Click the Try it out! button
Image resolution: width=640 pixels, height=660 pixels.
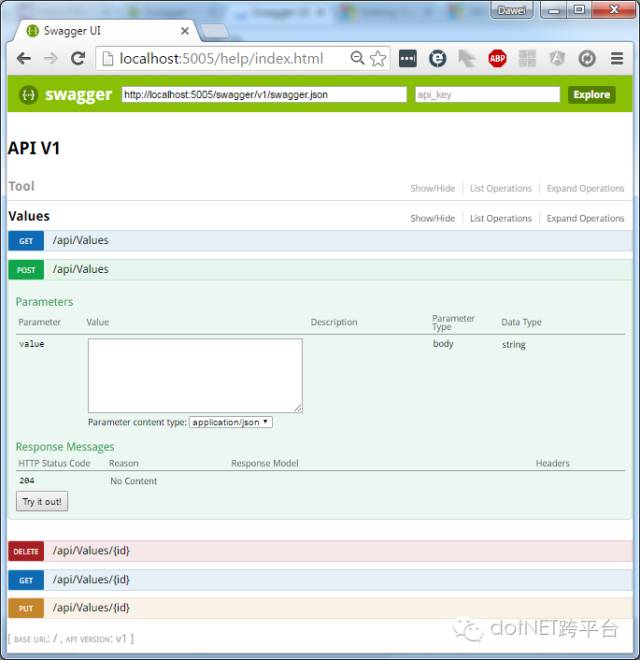click(x=42, y=501)
